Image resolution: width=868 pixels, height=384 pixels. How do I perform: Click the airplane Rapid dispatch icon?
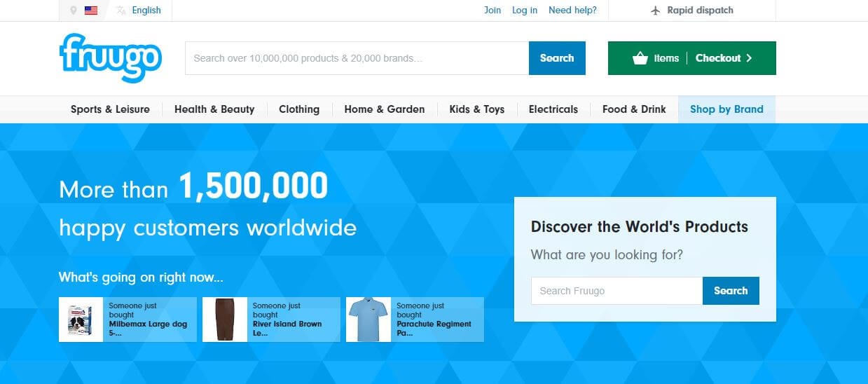tap(656, 11)
